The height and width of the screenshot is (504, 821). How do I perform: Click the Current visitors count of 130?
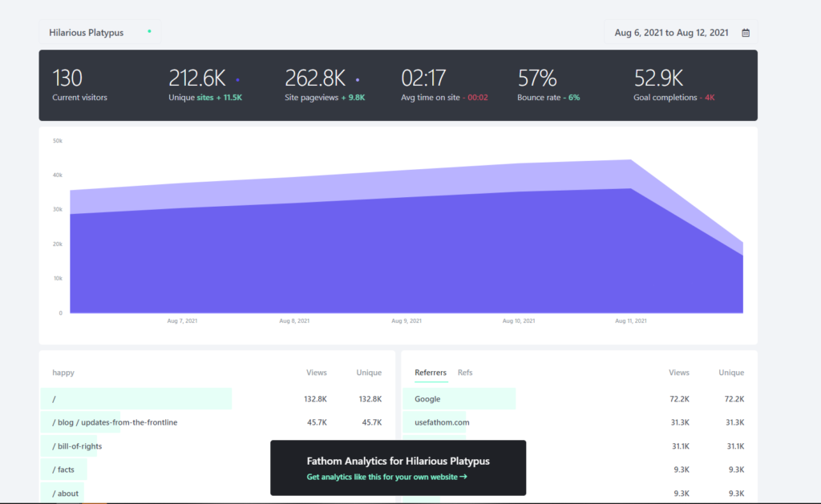tap(67, 79)
